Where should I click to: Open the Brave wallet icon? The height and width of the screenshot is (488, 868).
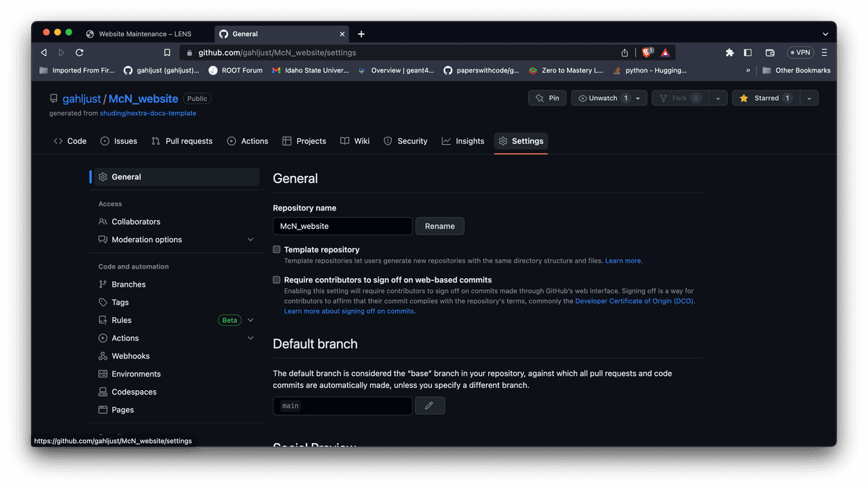[770, 53]
